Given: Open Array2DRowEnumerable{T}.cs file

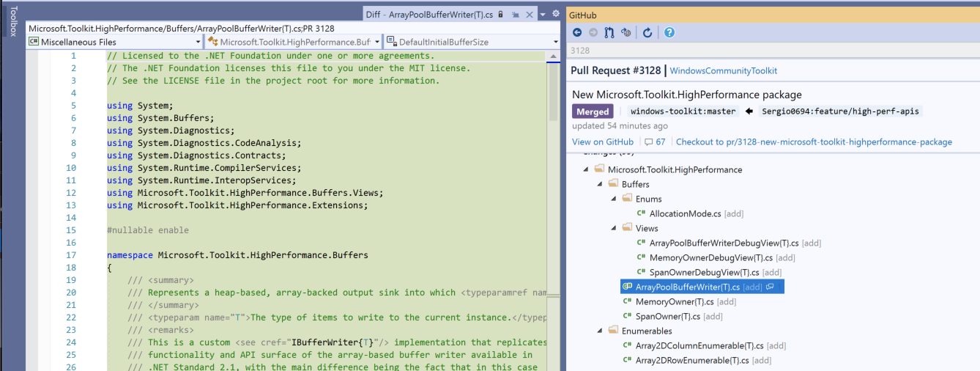Looking at the screenshot, I should tap(692, 360).
